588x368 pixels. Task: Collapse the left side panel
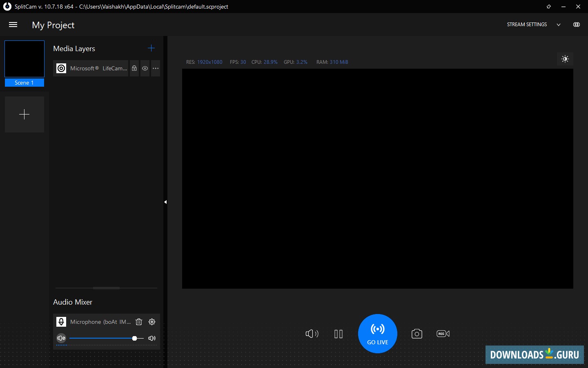pyautogui.click(x=165, y=202)
